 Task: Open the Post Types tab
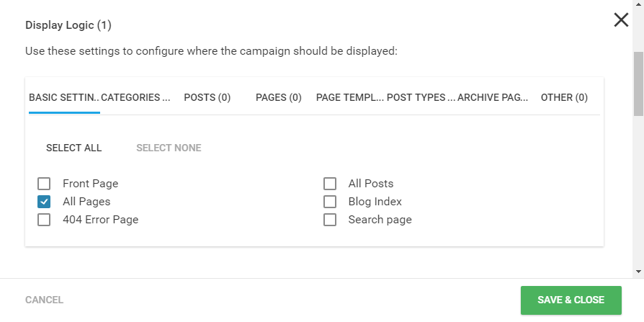pyautogui.click(x=421, y=97)
